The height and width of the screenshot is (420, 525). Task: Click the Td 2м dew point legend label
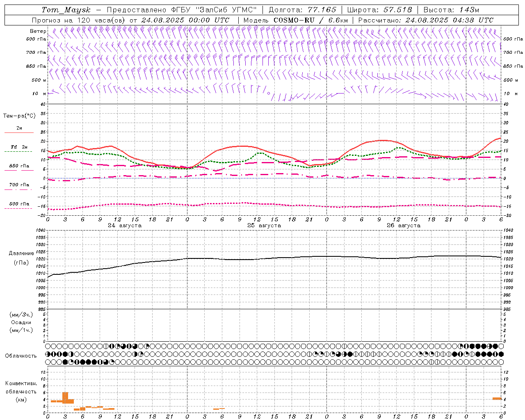click(19, 147)
